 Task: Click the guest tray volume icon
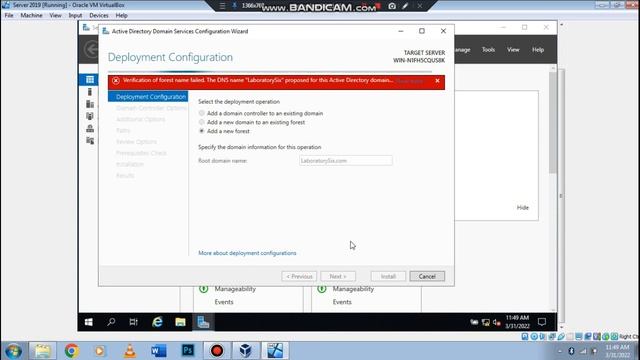(x=496, y=322)
